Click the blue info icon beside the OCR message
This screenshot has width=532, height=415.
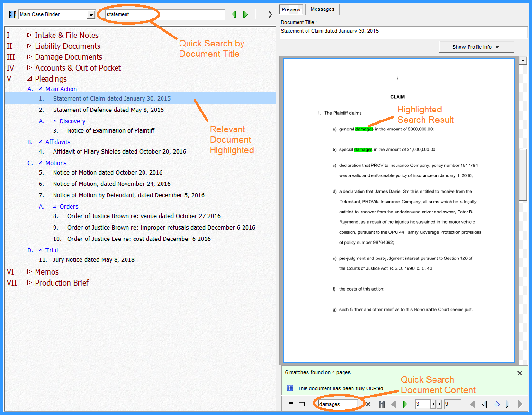click(x=290, y=388)
